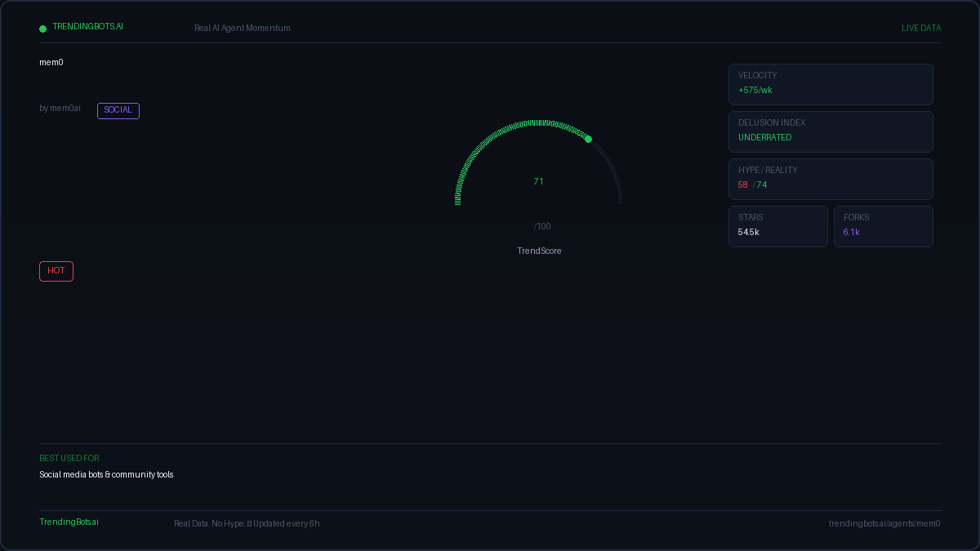Screen dimensions: 980x551
Task: Click the SOCIAL category tag
Action: 118,110
